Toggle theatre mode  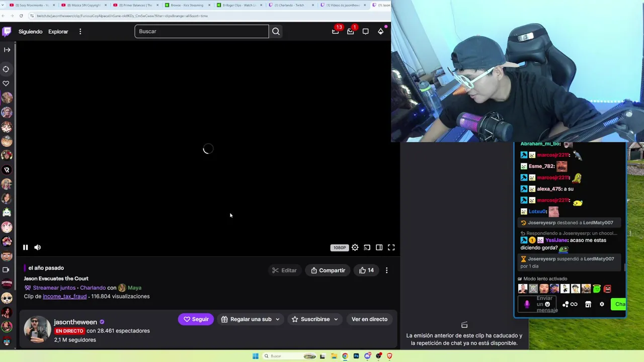(379, 247)
